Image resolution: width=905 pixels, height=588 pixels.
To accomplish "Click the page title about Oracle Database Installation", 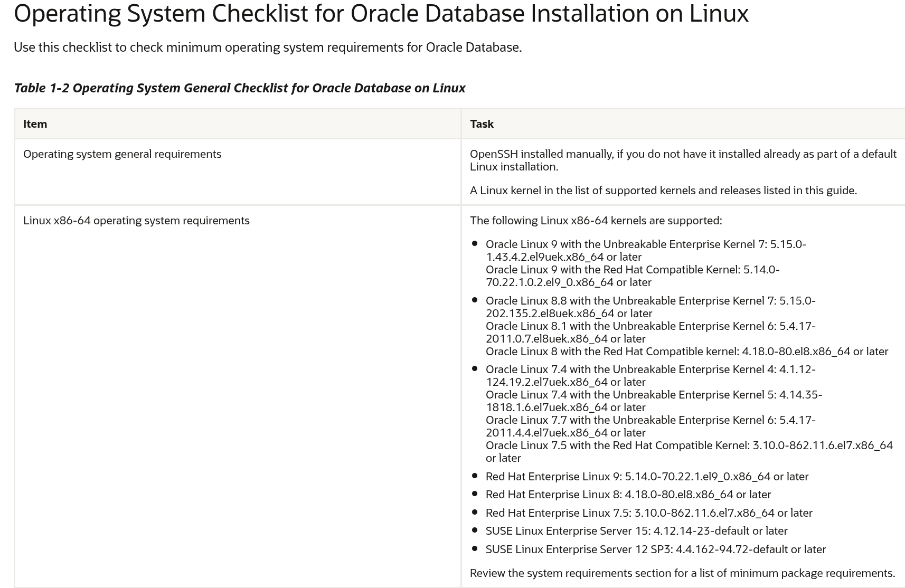I will 381,14.
